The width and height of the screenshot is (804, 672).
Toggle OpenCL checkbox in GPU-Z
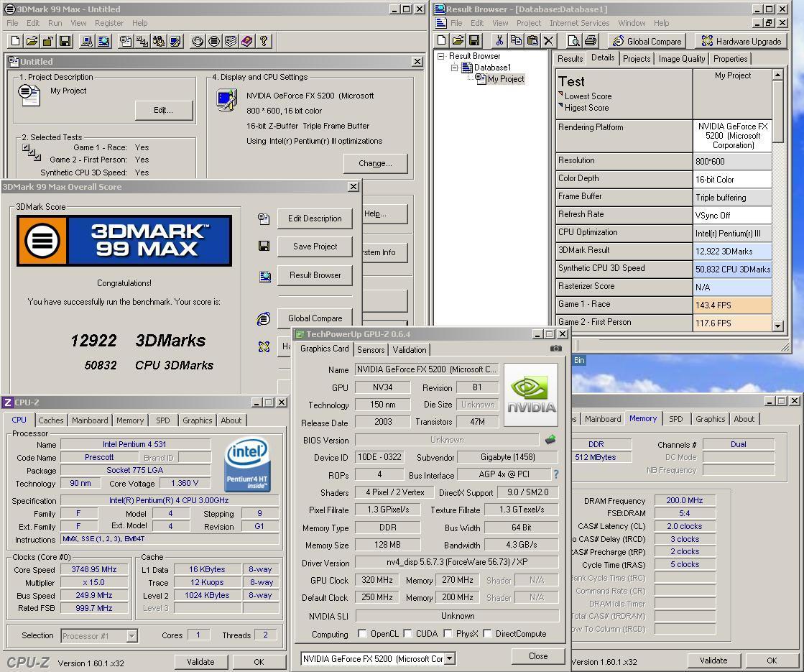click(362, 633)
